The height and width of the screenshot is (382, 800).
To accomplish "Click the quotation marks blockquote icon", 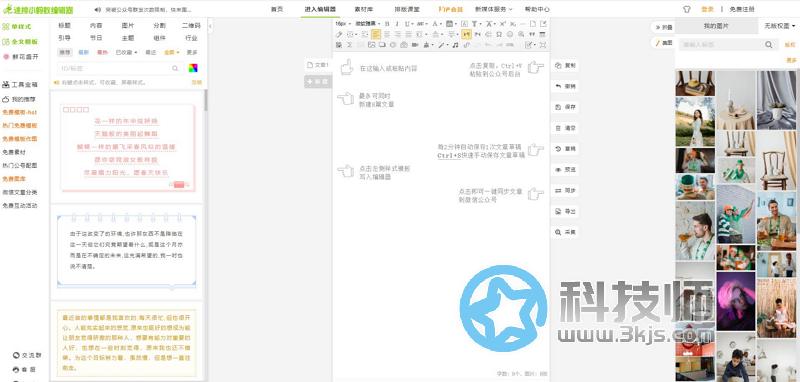I will point(532,34).
